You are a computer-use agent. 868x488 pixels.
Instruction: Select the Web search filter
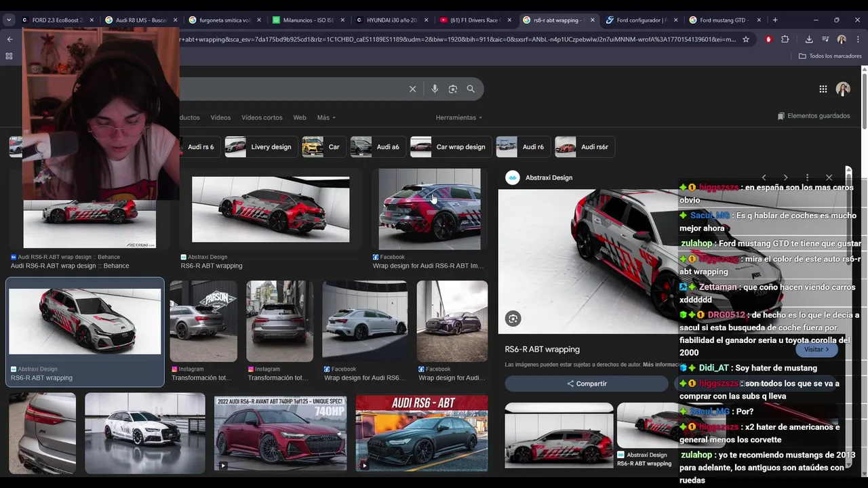[x=300, y=117]
